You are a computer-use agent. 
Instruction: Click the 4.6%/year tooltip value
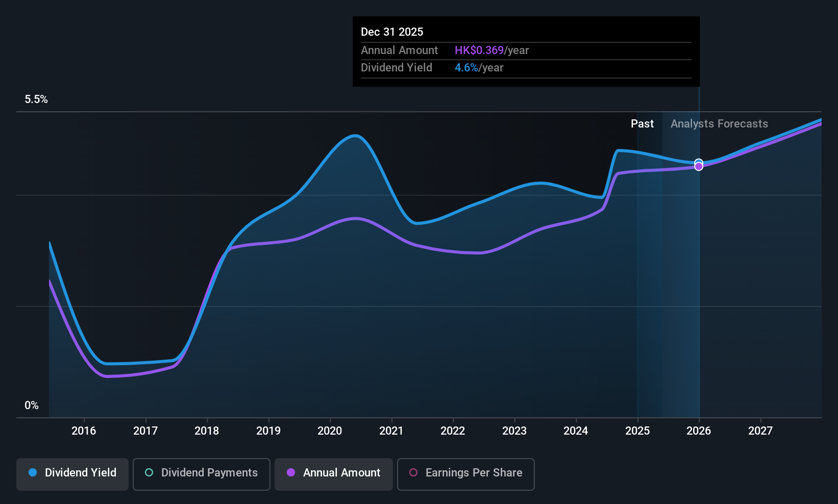point(479,68)
